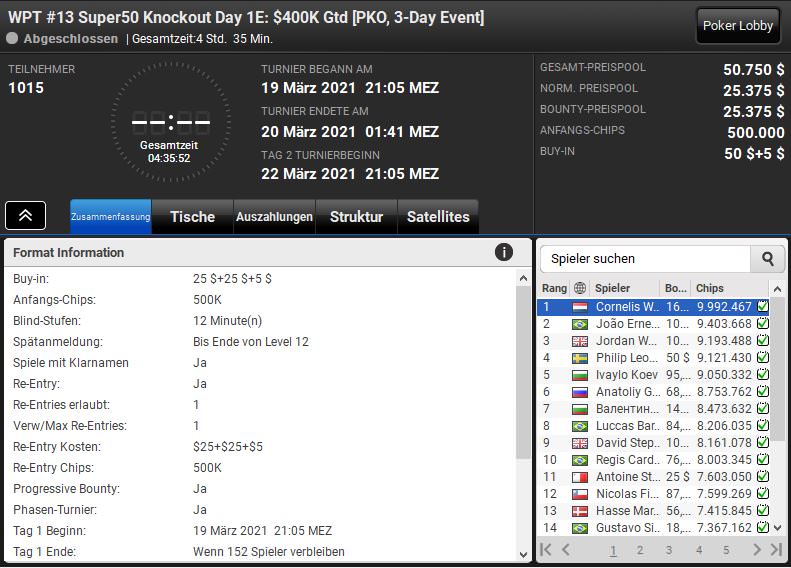
Task: Click Brazil flag next to João Erne...
Action: point(580,324)
